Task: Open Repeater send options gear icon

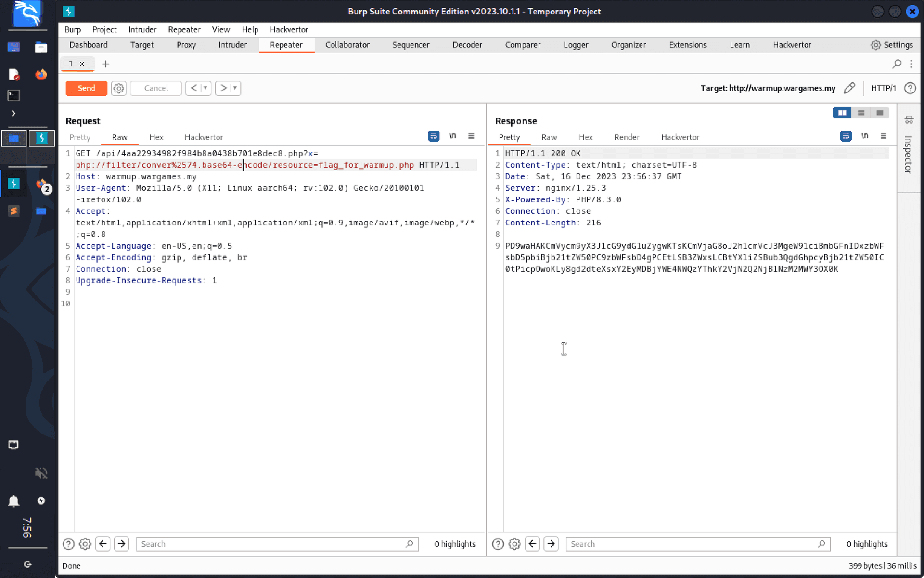Action: [x=118, y=88]
